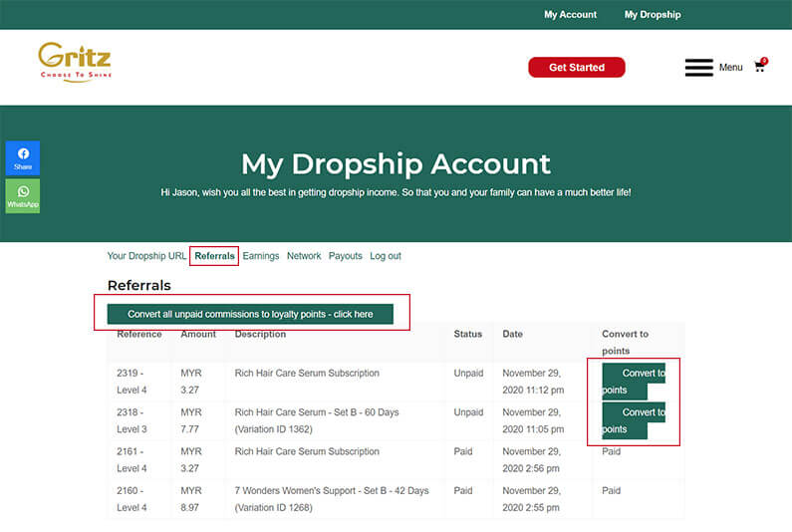Go to the Your Dropship URL tab
Viewport: 792px width, 532px height.
click(146, 256)
